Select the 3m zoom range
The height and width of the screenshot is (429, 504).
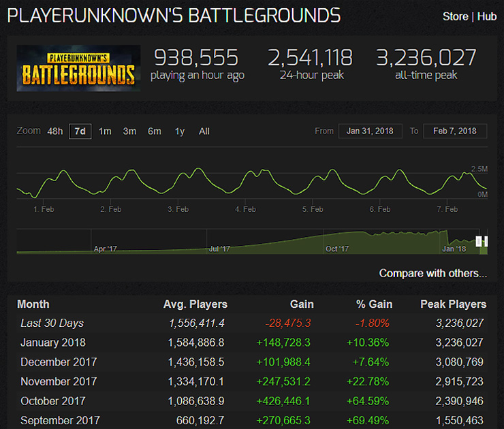(129, 131)
